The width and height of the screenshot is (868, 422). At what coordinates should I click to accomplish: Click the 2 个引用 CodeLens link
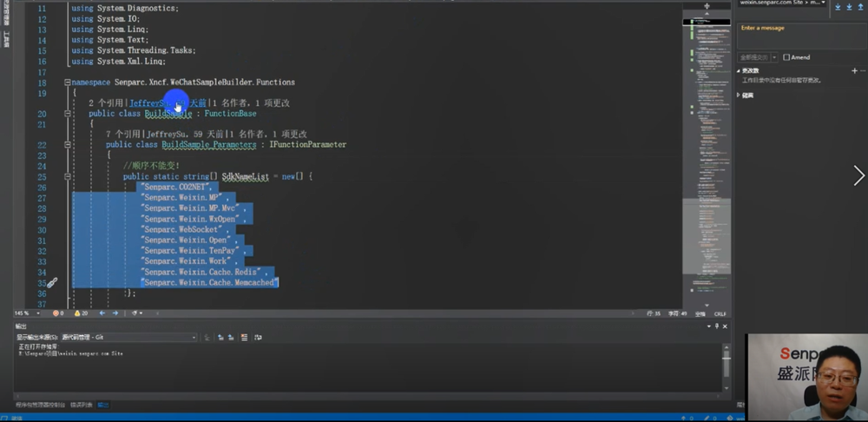107,103
